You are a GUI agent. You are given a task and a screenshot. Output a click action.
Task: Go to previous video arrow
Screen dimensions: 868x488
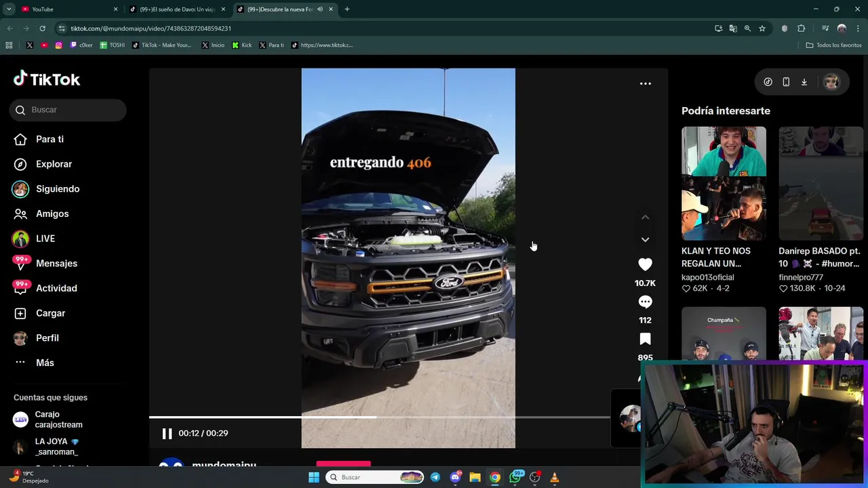tap(645, 218)
